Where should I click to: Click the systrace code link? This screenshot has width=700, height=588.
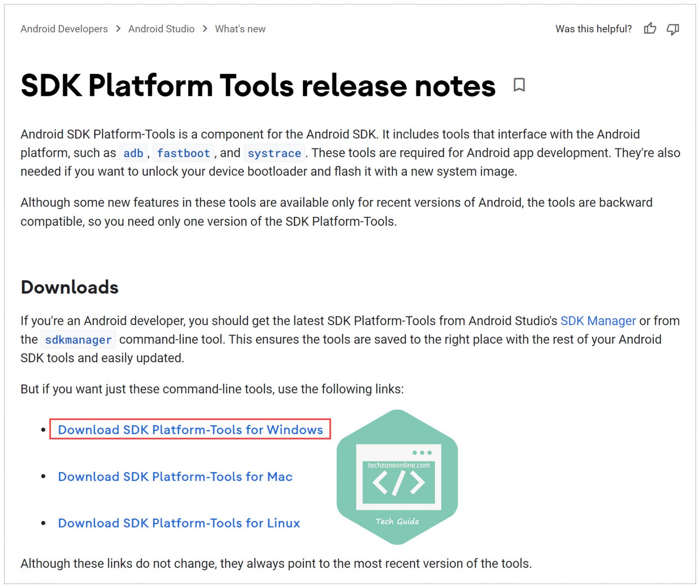(x=274, y=153)
